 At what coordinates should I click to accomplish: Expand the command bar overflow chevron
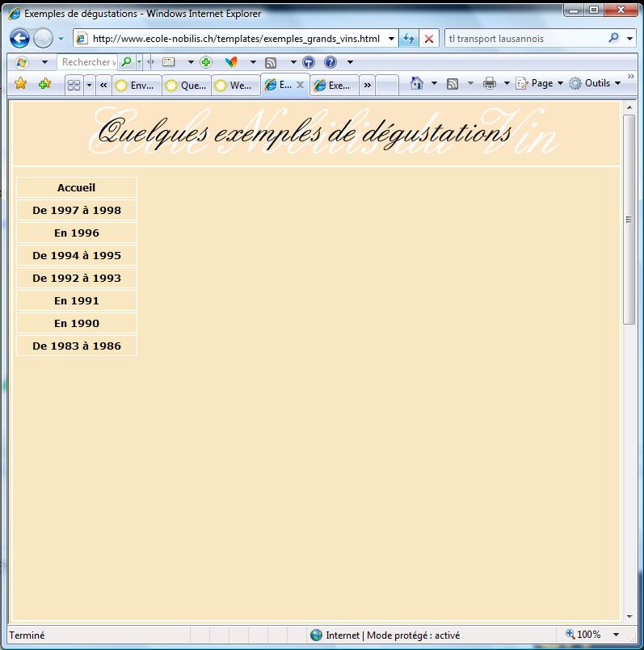coord(631,76)
